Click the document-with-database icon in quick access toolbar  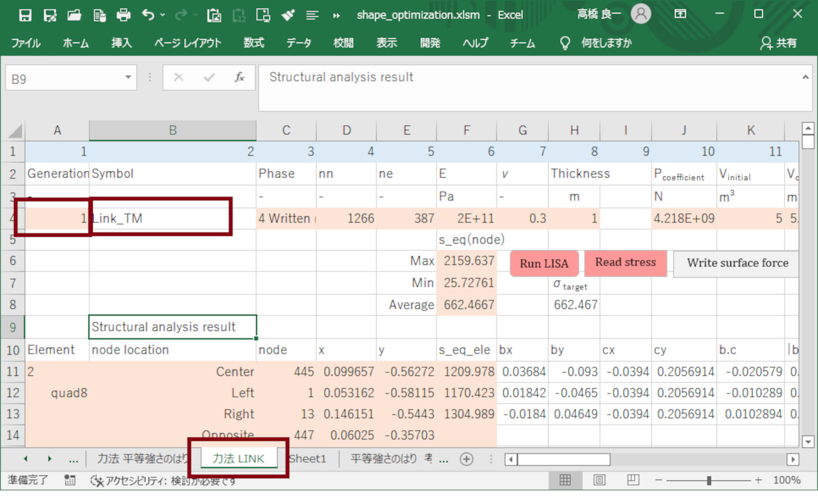pos(99,15)
